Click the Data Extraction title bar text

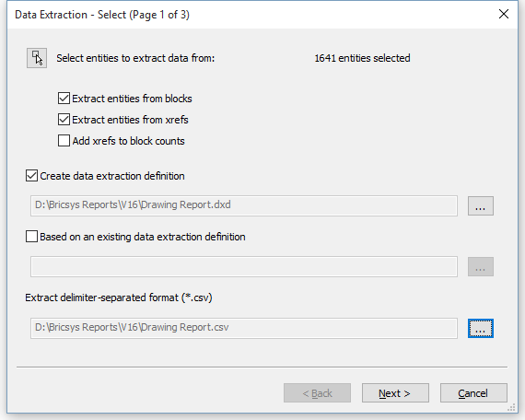coord(102,15)
